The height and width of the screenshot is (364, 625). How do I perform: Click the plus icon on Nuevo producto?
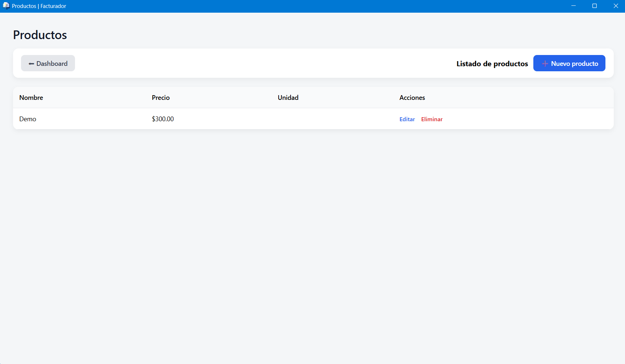545,64
